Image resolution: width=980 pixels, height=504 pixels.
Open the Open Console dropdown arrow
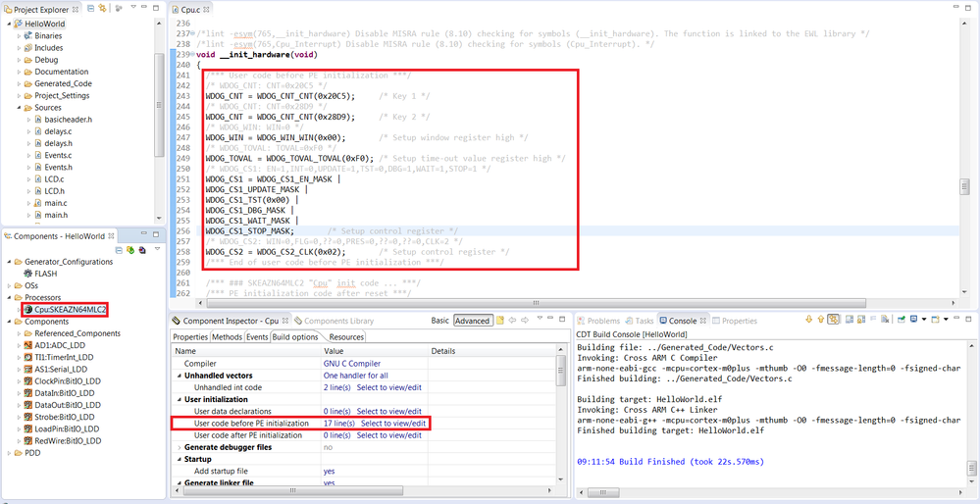click(x=945, y=320)
